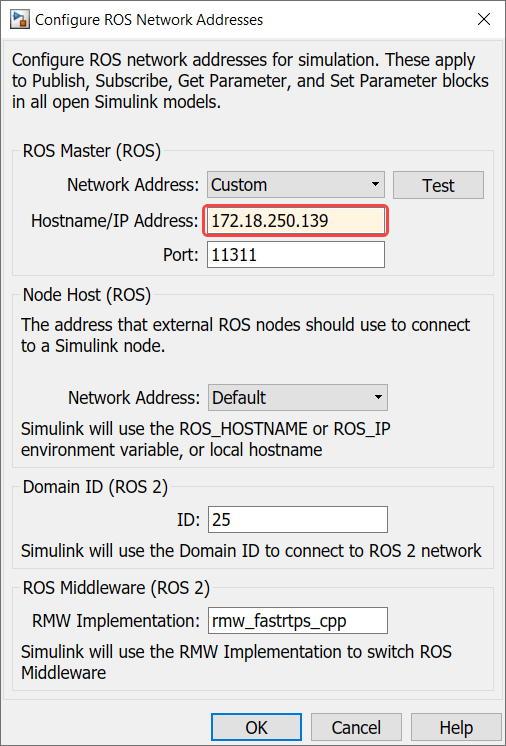506x746 pixels.
Task: Click the 'RMW Implementation:' label
Action: tap(116, 621)
